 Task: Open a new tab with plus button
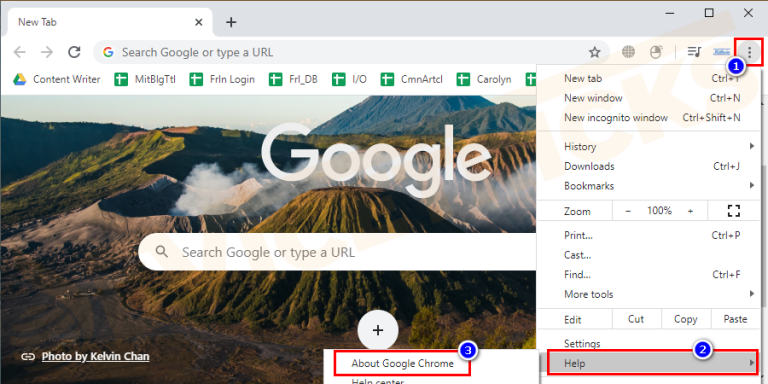coord(231,22)
